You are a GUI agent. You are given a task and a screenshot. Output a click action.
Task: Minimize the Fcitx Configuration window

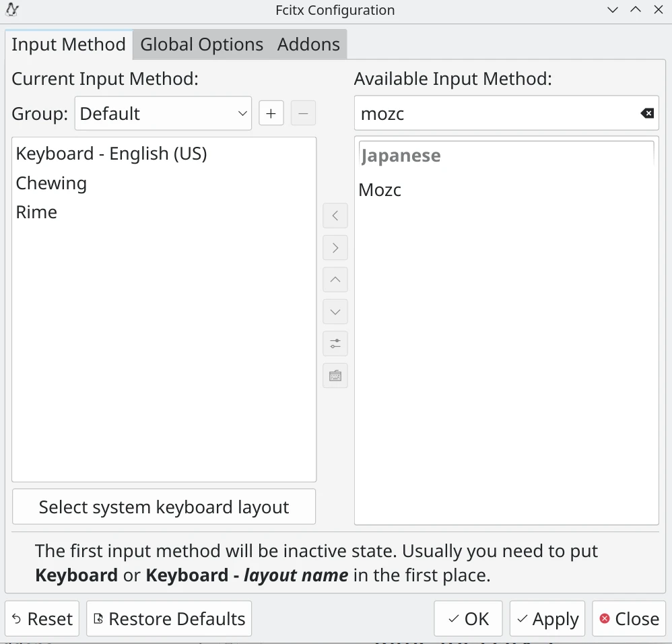point(613,9)
